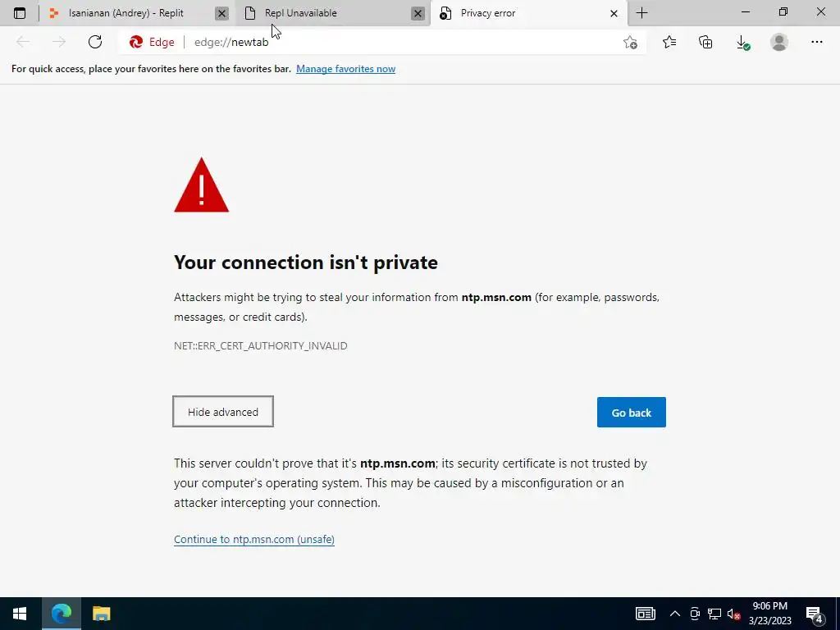
Task: Click the Hide advanced button
Action: [x=223, y=412]
